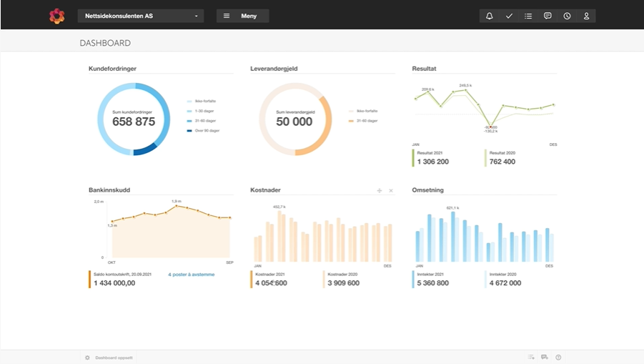Click Saldo kontoutskrift value 1 434 000,00
The image size is (644, 364).
click(114, 283)
